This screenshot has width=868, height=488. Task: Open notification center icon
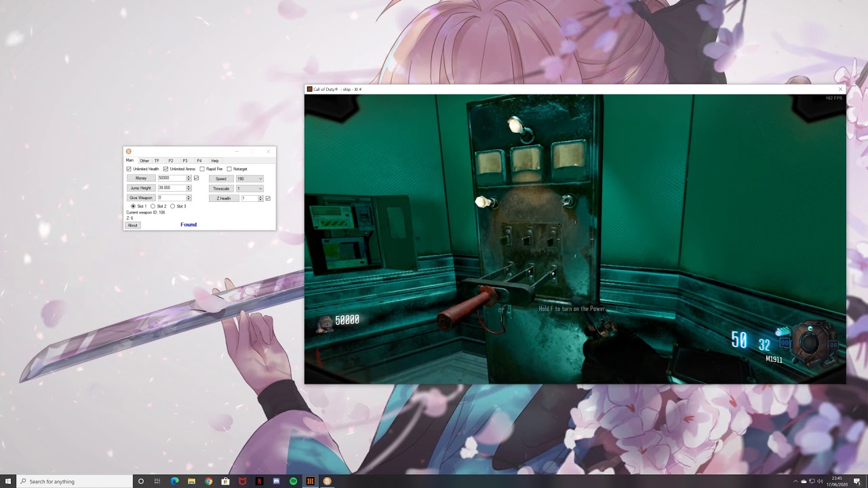point(857,481)
